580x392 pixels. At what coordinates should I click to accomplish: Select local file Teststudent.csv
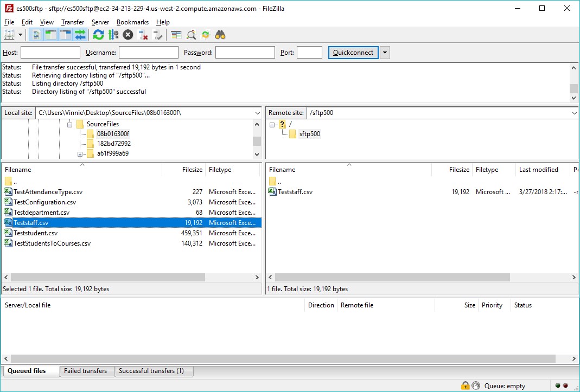[131, 233]
